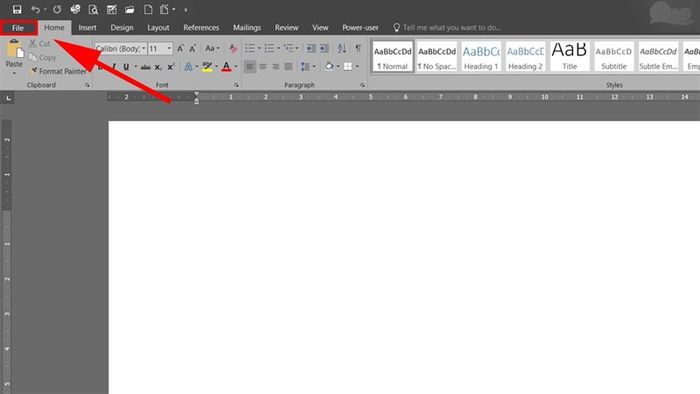Screen dimensions: 700x394
Task: Click the Sort icon
Action: (342, 48)
